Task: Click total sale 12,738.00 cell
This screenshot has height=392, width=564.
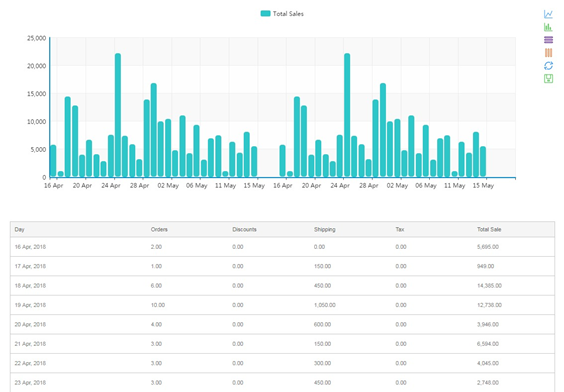Action: pyautogui.click(x=489, y=305)
